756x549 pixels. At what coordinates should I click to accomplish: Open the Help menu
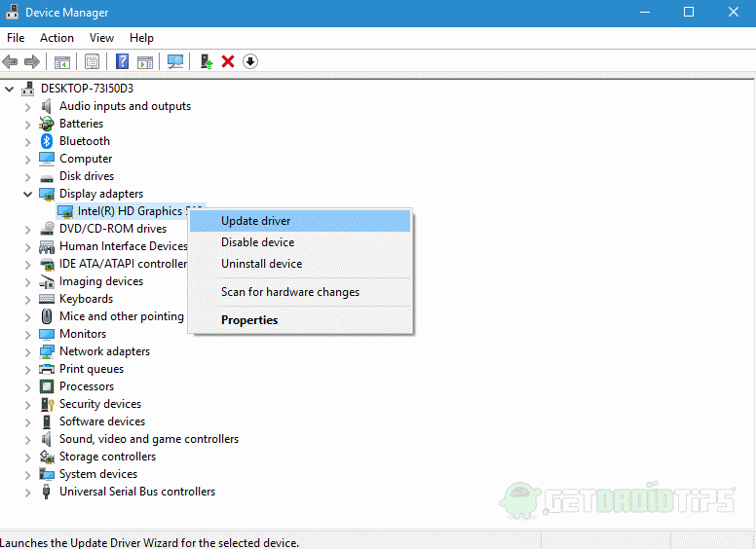click(142, 38)
